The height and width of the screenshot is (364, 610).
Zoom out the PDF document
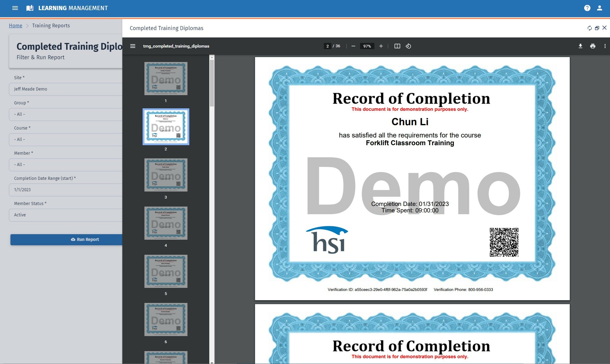(353, 46)
